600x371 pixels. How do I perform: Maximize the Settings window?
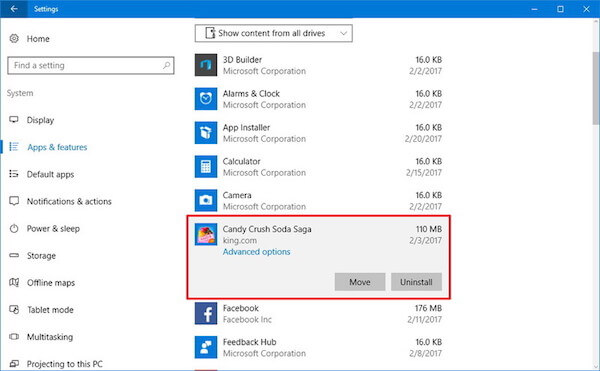560,9
